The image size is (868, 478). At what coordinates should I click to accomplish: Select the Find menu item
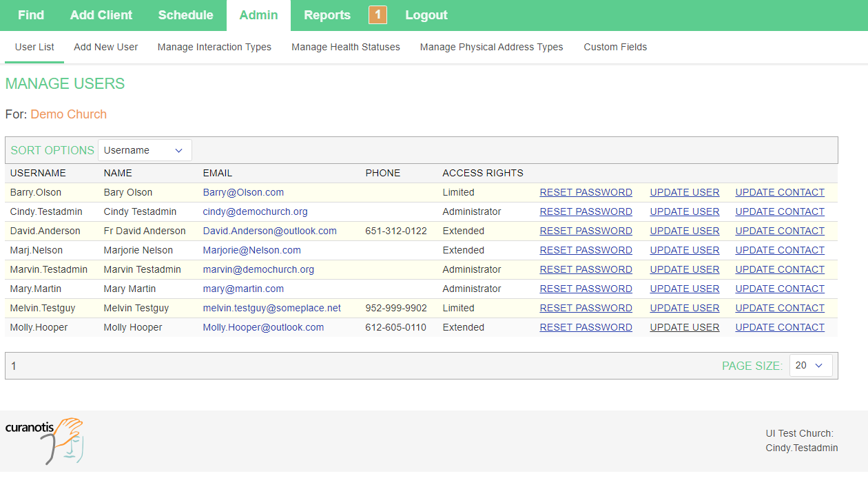pyautogui.click(x=31, y=15)
